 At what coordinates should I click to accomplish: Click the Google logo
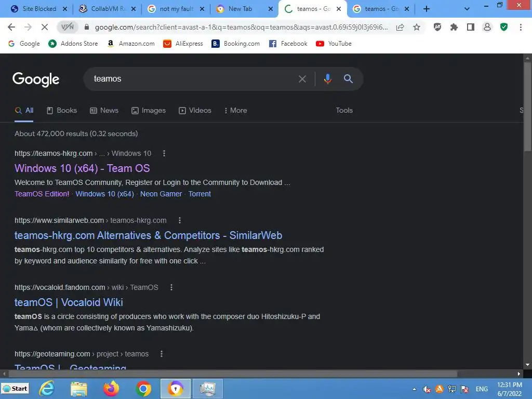coord(36,79)
